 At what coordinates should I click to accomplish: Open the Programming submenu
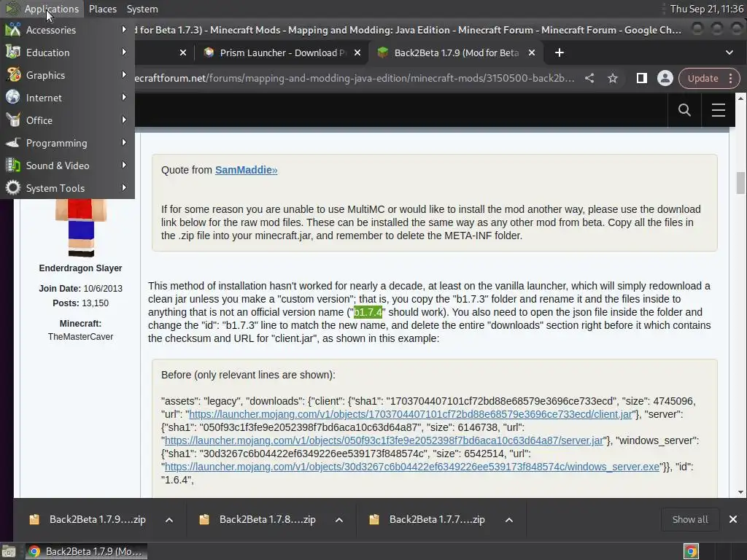67,143
